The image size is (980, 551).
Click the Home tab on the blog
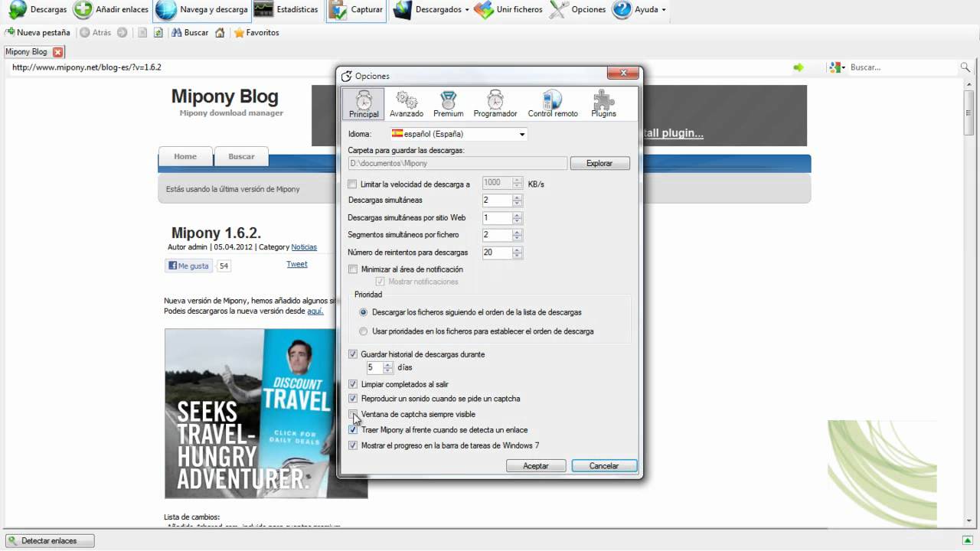pos(185,156)
